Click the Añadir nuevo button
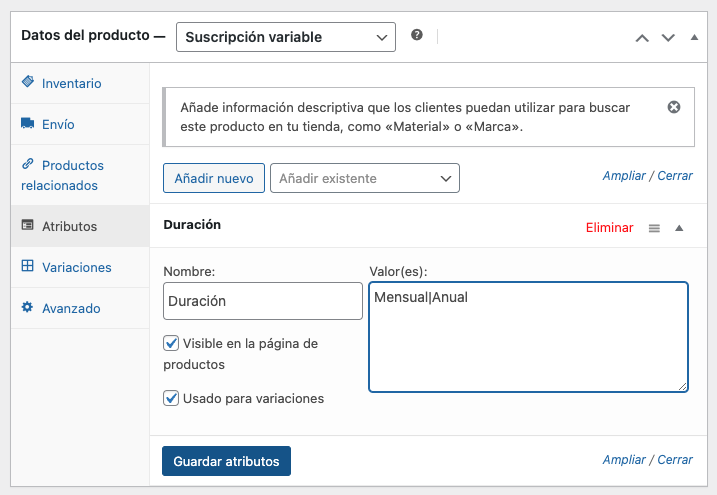The height and width of the screenshot is (495, 717). tap(214, 178)
